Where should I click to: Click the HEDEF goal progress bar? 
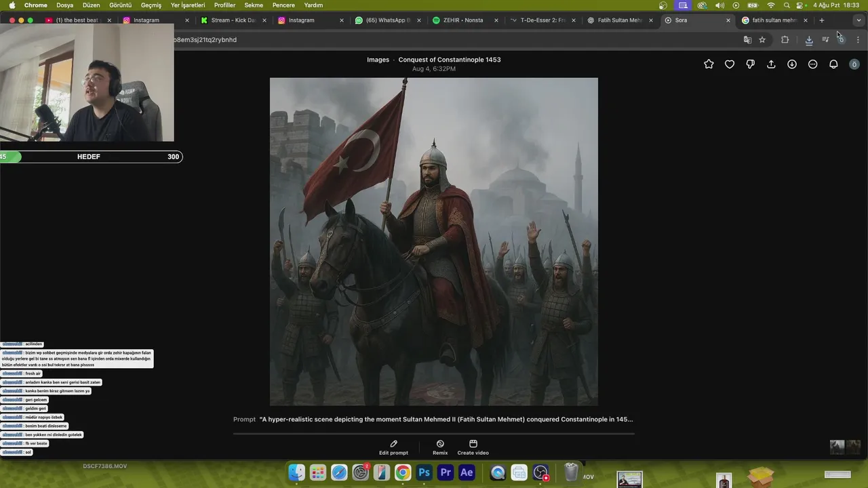[x=91, y=157]
